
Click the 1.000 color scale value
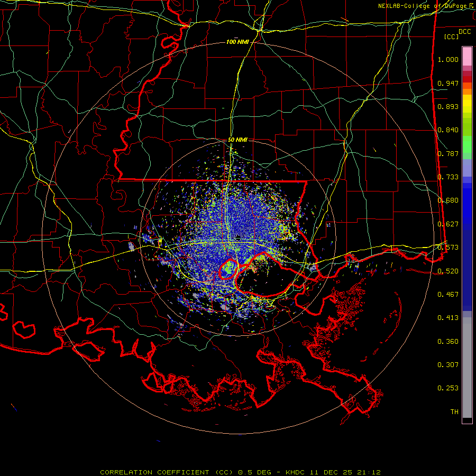448,59
